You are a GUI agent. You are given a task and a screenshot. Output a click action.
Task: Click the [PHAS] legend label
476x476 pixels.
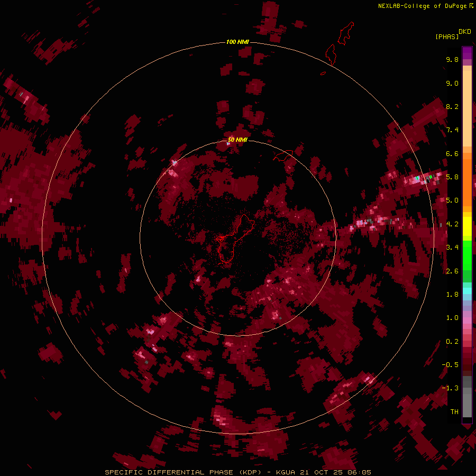[447, 36]
